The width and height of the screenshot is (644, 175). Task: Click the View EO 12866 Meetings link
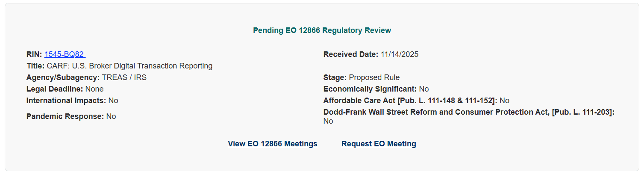(273, 144)
